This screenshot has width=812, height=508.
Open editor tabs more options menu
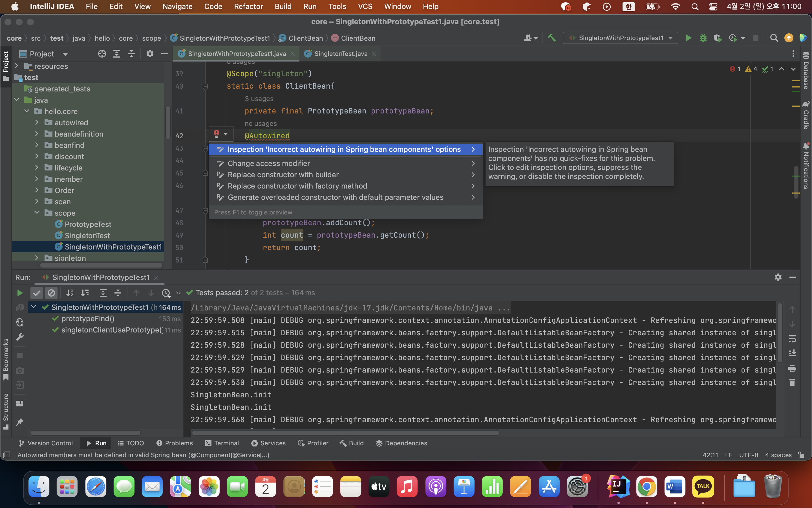(x=793, y=54)
